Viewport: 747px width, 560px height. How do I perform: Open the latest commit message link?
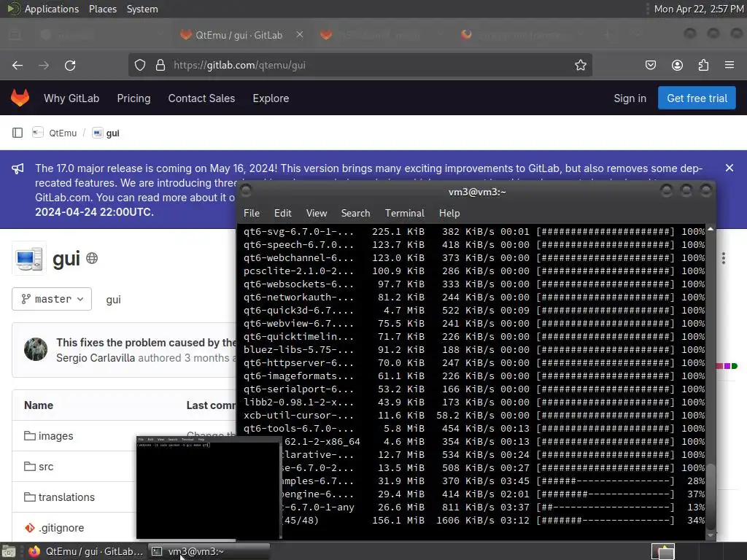(146, 343)
